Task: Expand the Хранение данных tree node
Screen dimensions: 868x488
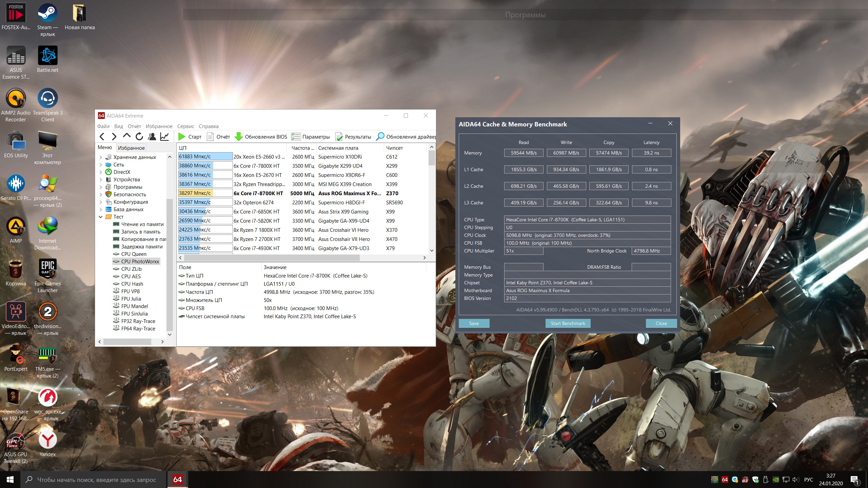Action: point(101,157)
